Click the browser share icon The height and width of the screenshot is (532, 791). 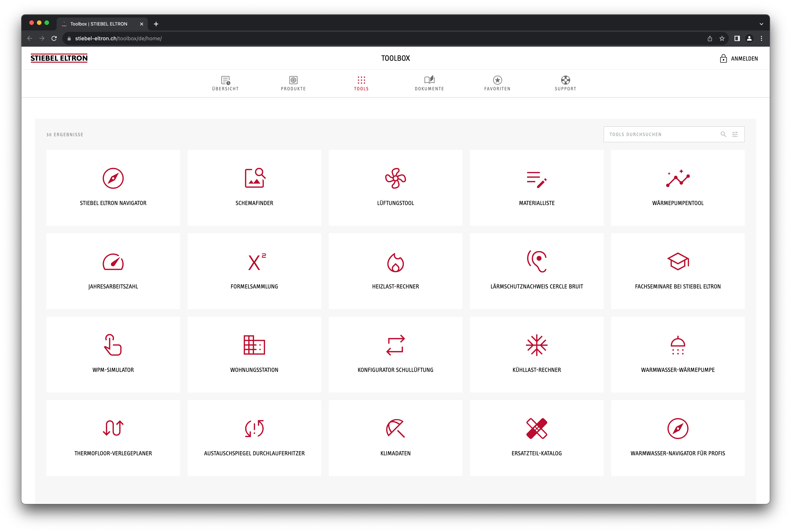click(710, 38)
